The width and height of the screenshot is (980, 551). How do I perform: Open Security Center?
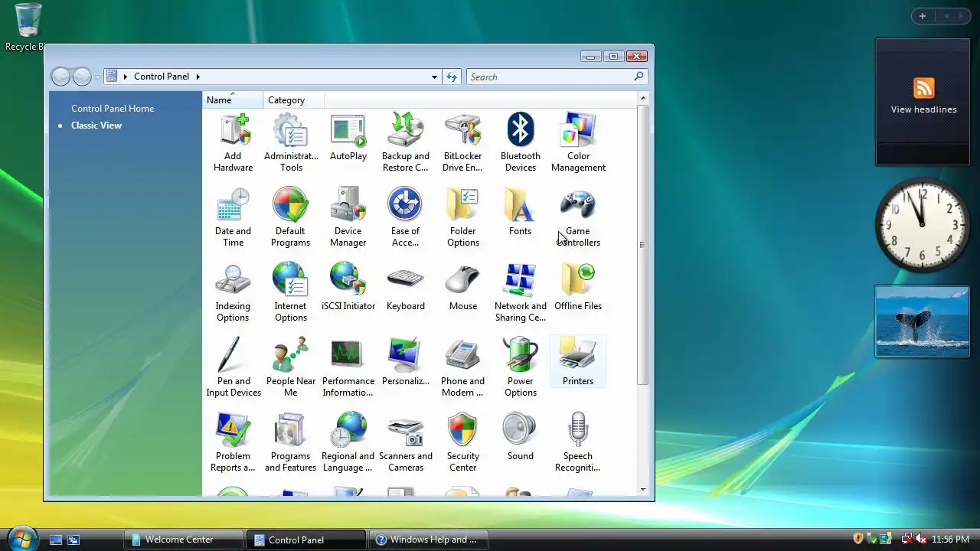pyautogui.click(x=463, y=442)
